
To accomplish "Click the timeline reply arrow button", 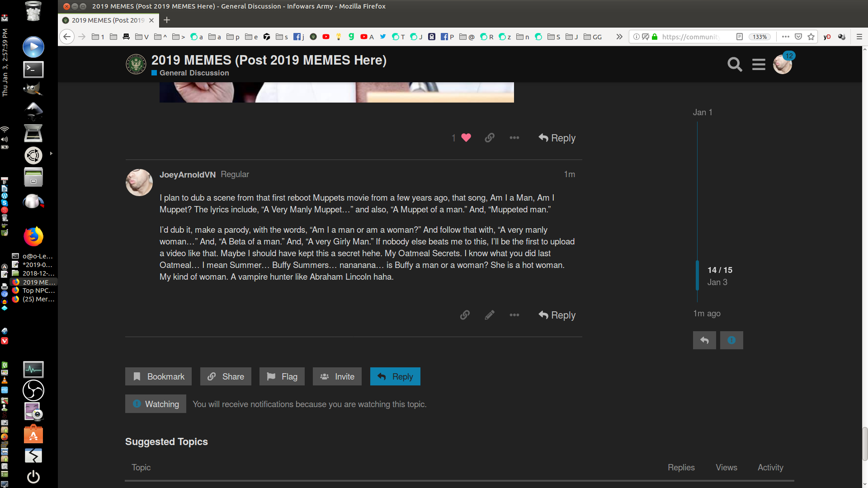I will coord(704,340).
